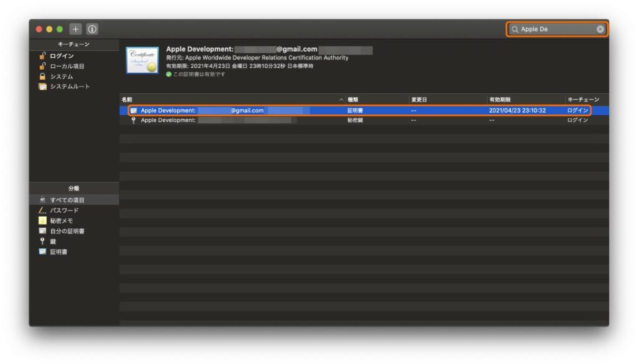Click green valid certificate checkmark icon
638x364 pixels.
[169, 74]
